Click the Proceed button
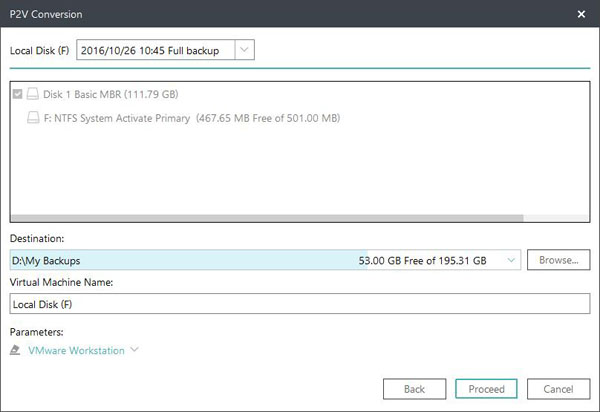 click(486, 389)
